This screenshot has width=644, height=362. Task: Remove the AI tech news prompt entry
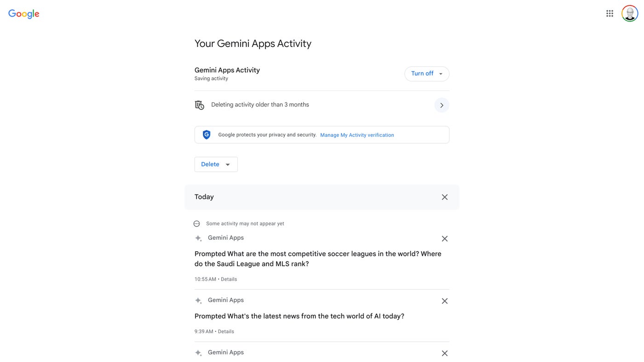pos(444,301)
